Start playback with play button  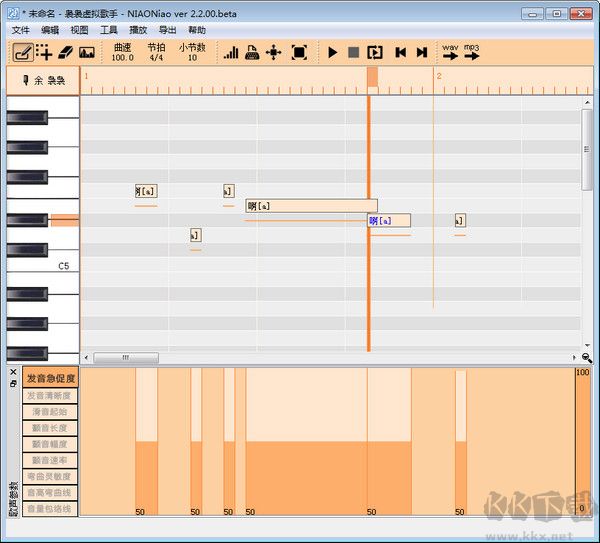333,52
